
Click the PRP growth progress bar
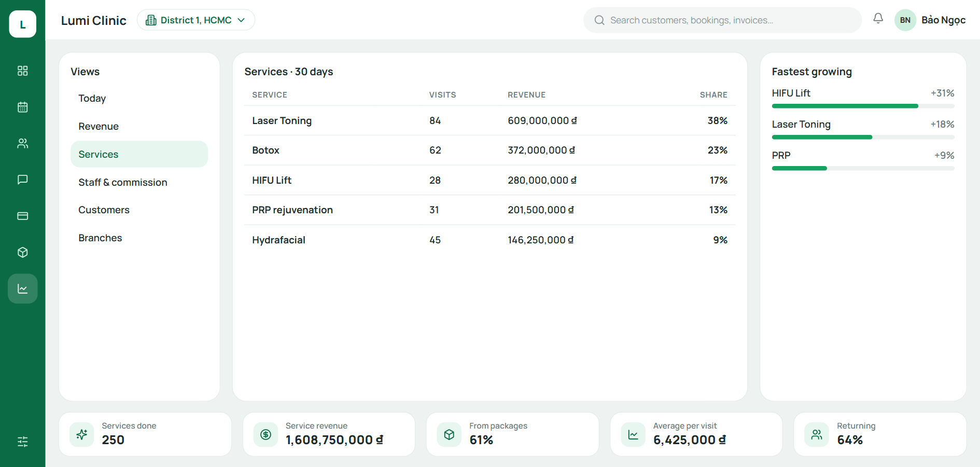(863, 168)
